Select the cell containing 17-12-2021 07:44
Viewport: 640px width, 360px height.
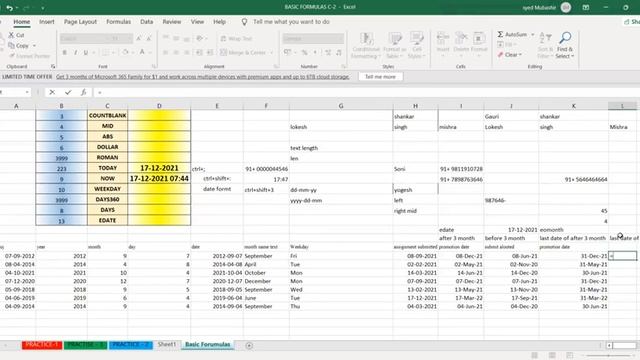point(159,178)
